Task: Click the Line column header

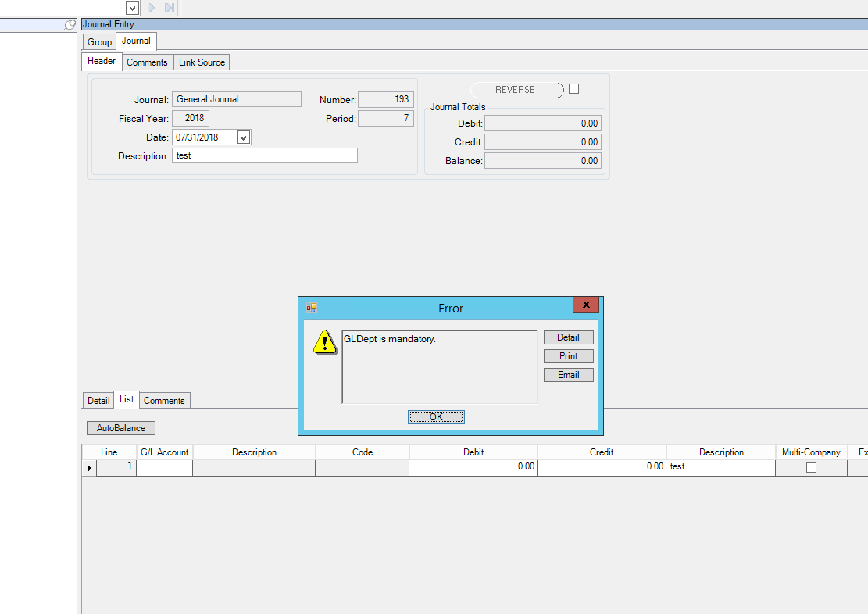Action: click(109, 452)
